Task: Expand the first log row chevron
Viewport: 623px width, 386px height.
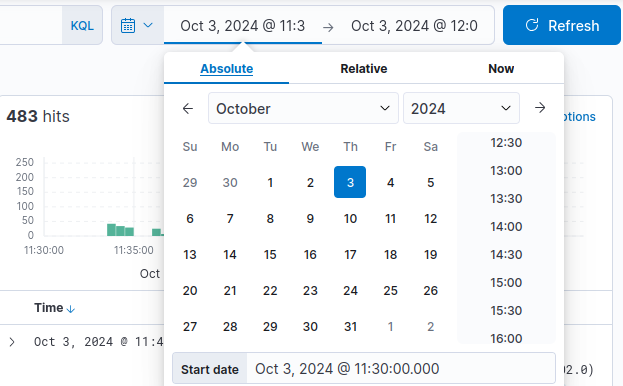Action: click(12, 342)
